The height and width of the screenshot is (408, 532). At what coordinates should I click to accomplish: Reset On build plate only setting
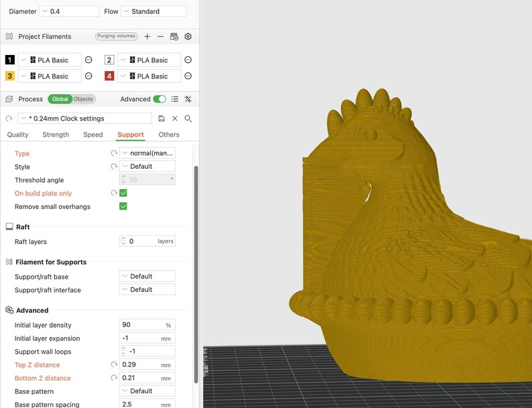(114, 193)
